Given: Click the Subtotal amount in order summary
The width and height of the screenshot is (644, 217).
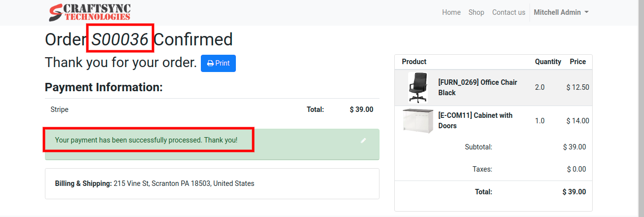Looking at the screenshot, I should [574, 147].
